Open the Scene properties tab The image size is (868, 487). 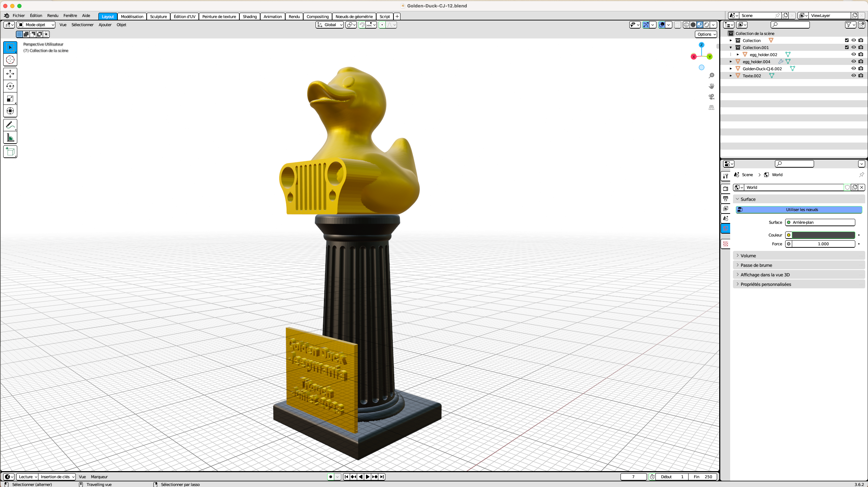[x=726, y=218]
